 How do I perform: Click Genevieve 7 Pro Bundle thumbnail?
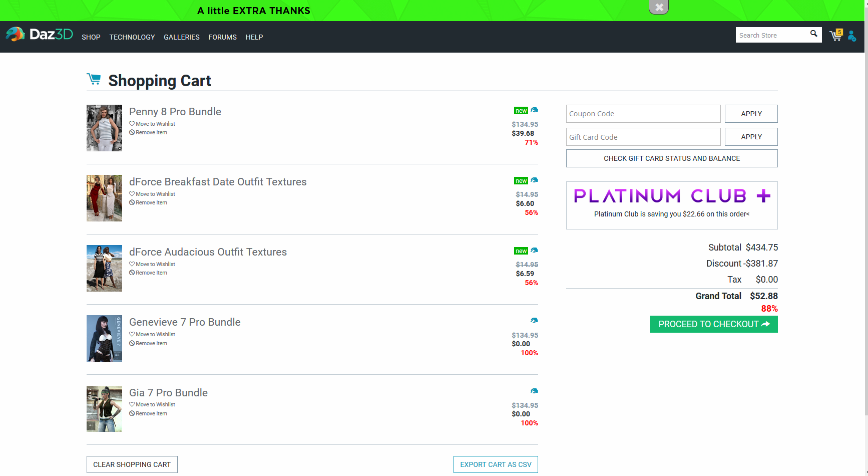point(104,338)
